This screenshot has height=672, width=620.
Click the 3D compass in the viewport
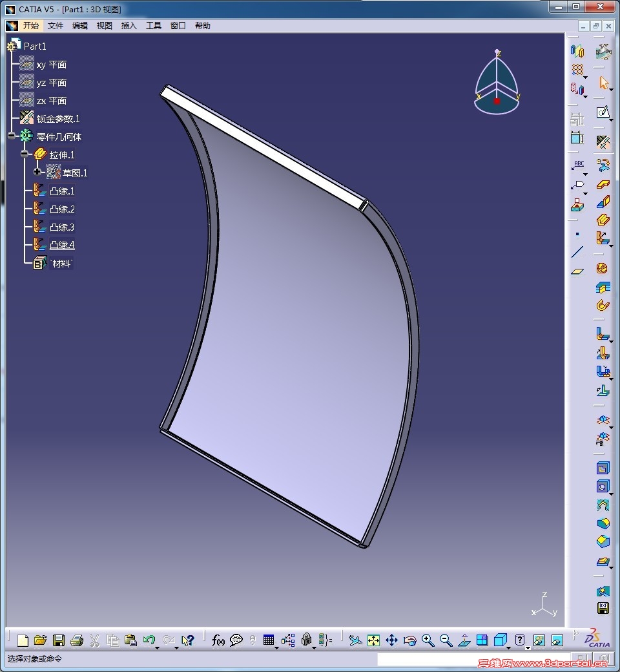[x=497, y=82]
